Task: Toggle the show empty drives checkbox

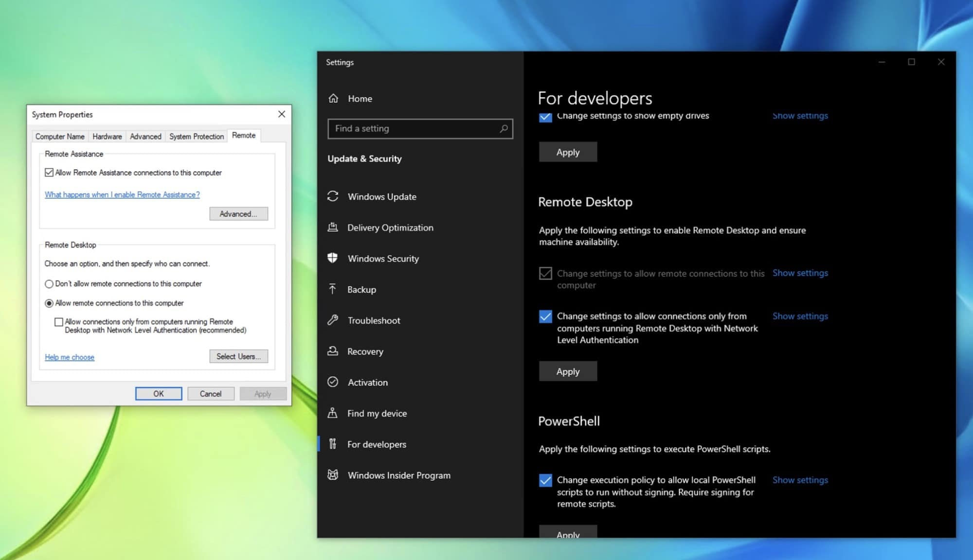Action: tap(545, 117)
